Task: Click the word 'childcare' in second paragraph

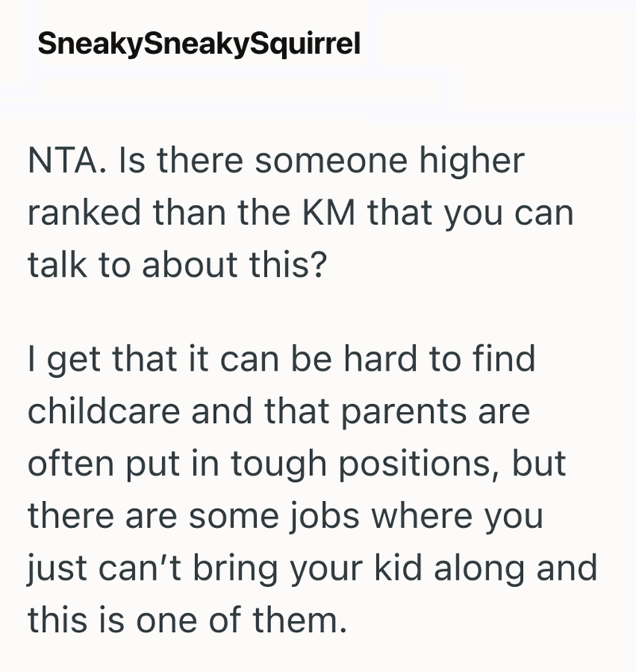Action: (x=103, y=411)
